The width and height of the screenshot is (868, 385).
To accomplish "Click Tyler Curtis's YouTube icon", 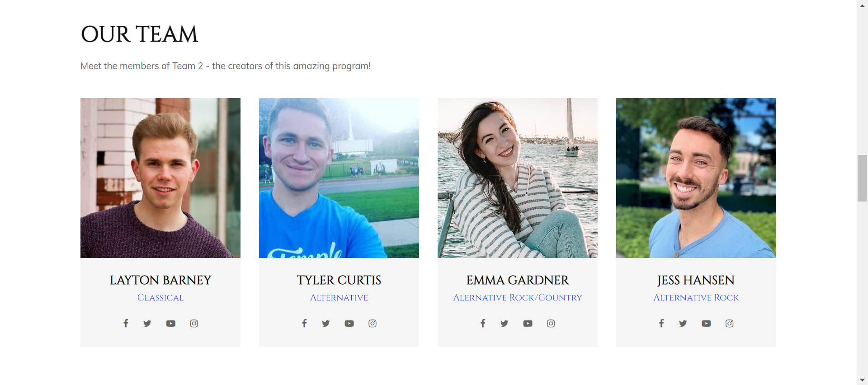I will click(x=349, y=324).
